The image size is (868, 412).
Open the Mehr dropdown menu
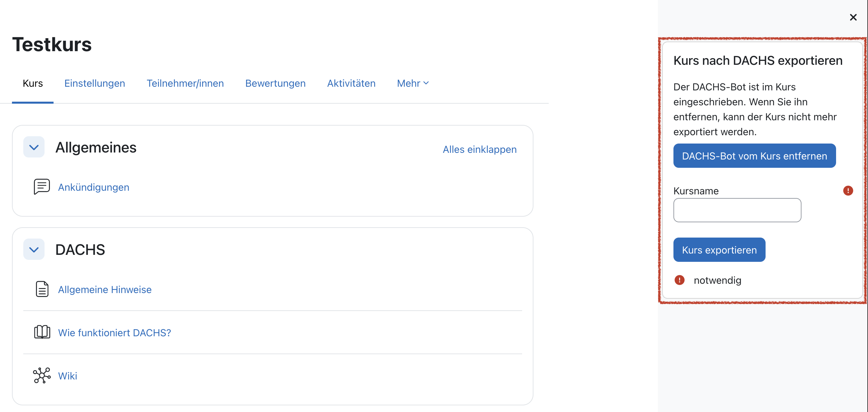412,83
